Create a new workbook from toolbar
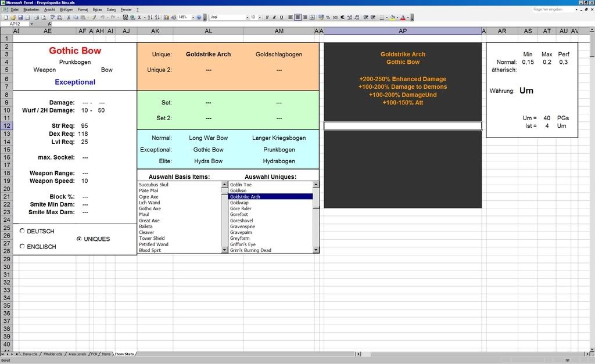The image size is (595, 364). coord(6,17)
